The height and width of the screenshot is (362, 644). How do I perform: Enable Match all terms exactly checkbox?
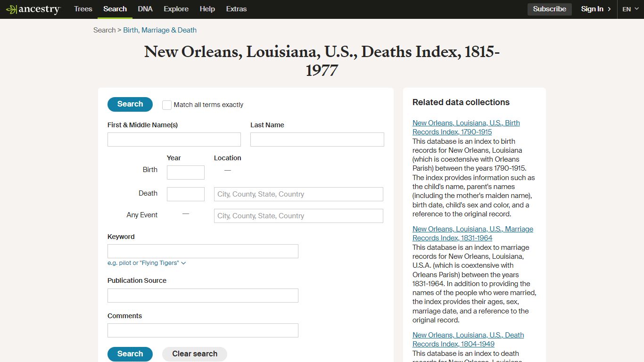point(167,105)
